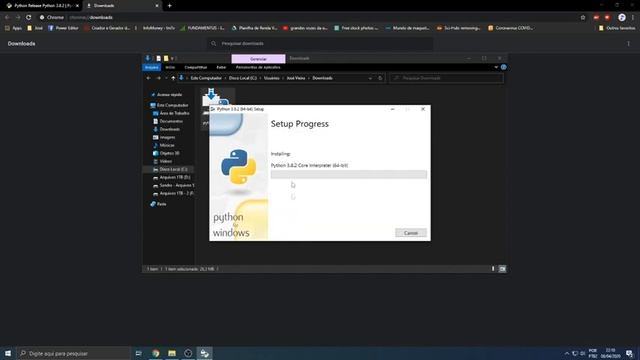Close the Downloads Chrome tab
The image size is (640, 360).
[157, 6]
